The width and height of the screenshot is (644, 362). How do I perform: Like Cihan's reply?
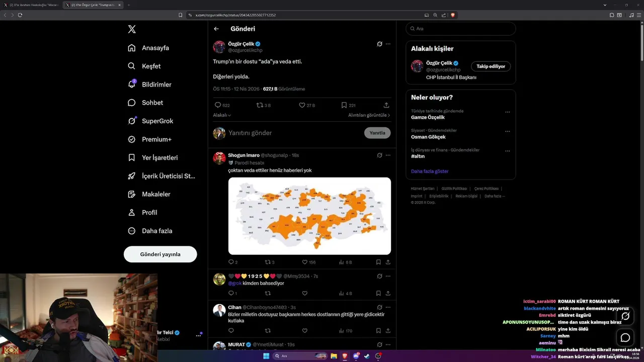(304, 331)
